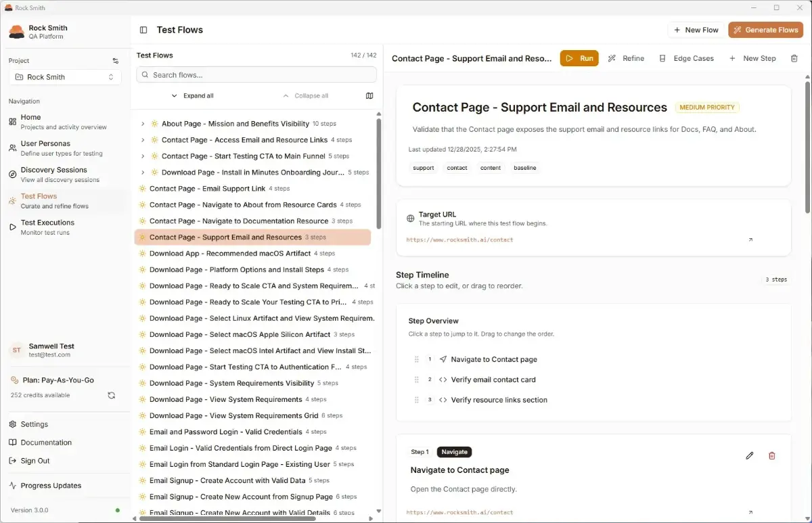Delete flow using header trash icon
Screen dimensions: 812x523
pyautogui.click(x=794, y=59)
